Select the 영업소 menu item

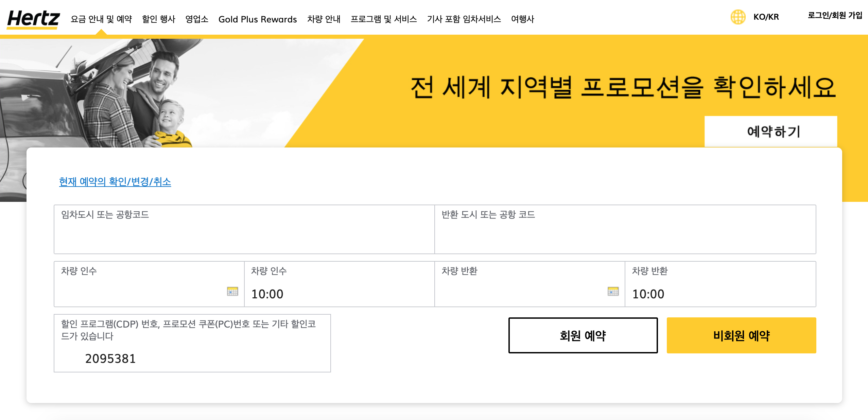click(197, 19)
